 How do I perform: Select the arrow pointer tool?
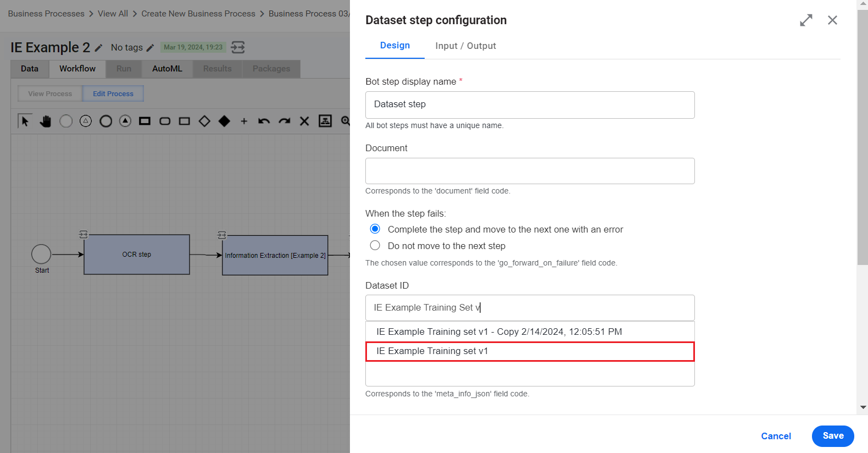[25, 121]
